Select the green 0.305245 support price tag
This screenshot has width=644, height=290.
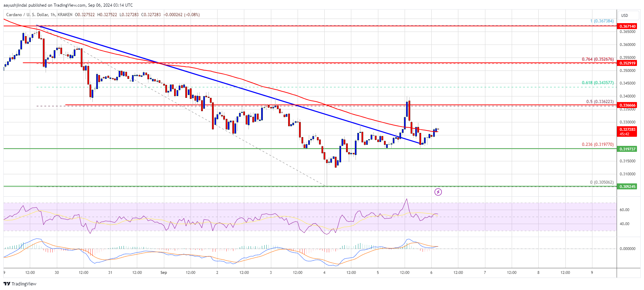click(x=627, y=187)
